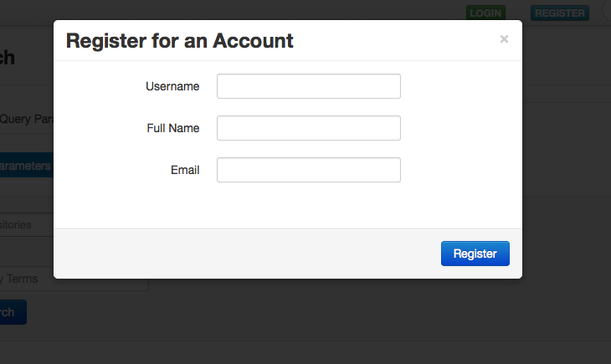Click the Username input field
Viewport: 611px width, 364px height.
[x=308, y=86]
